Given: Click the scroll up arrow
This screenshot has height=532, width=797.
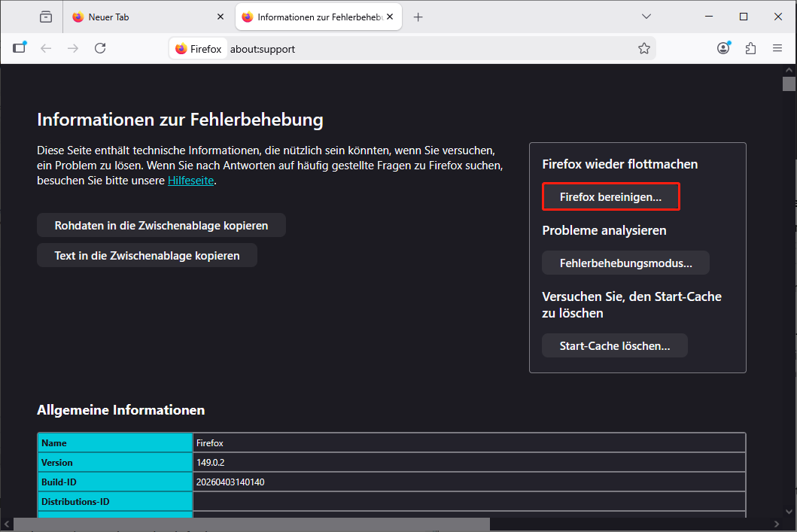Looking at the screenshot, I should (x=789, y=70).
